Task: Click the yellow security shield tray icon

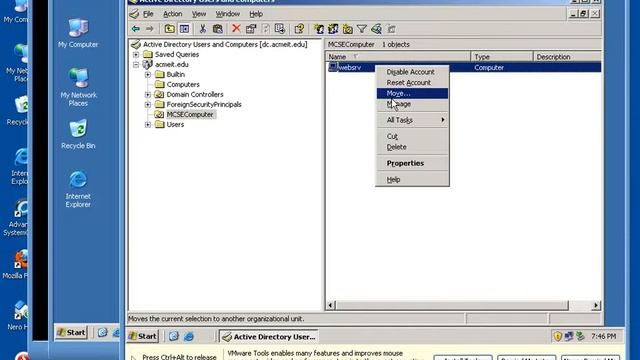Action: pyautogui.click(x=558, y=336)
